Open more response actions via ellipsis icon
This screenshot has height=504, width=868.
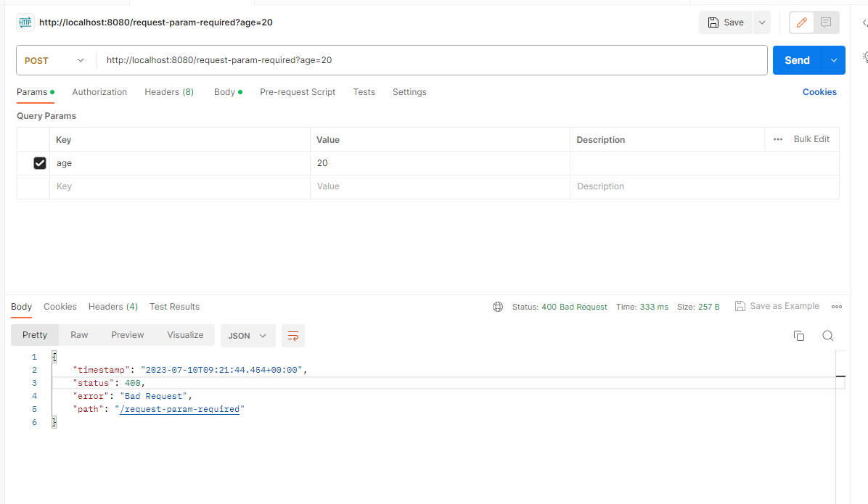[x=836, y=306]
